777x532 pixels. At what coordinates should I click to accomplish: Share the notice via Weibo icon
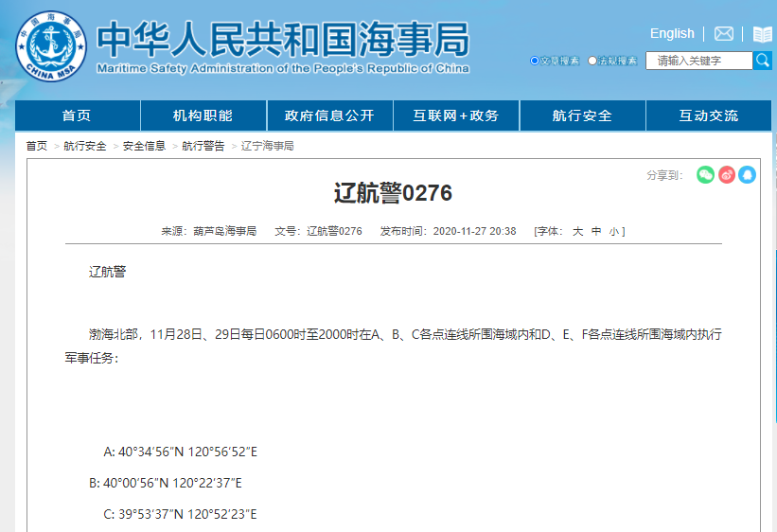coord(727,174)
